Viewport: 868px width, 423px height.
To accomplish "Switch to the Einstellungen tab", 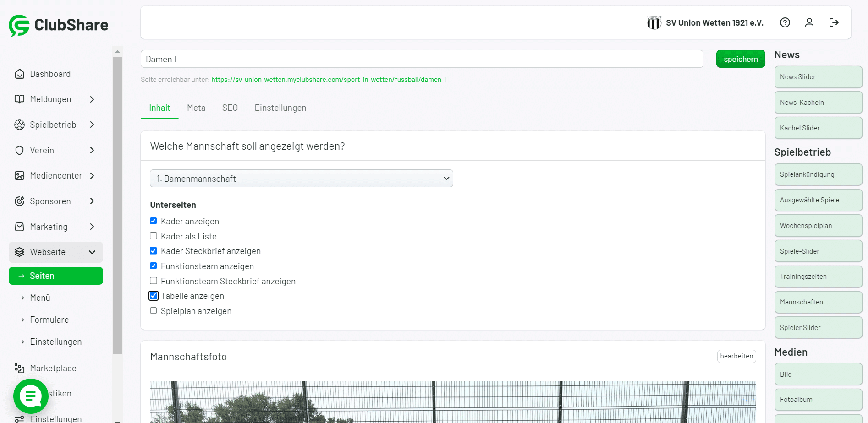I will click(x=280, y=108).
